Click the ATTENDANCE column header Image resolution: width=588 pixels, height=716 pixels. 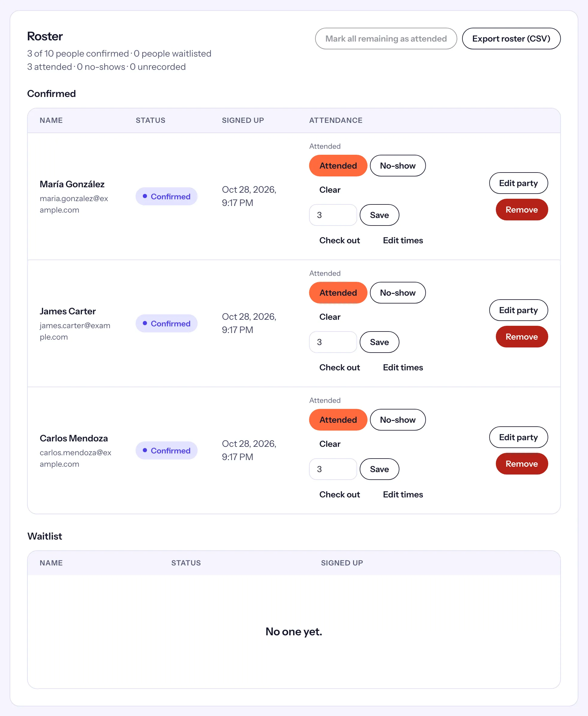coord(336,120)
